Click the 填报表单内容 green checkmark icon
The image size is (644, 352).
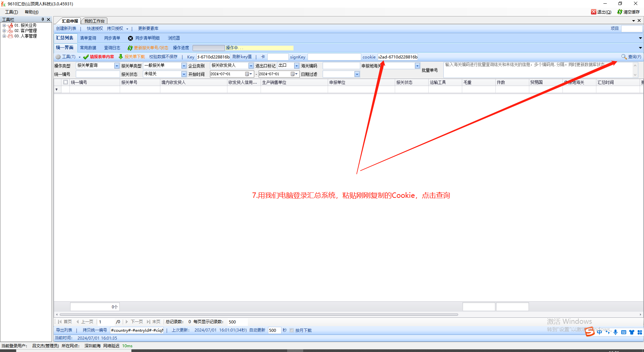click(86, 57)
